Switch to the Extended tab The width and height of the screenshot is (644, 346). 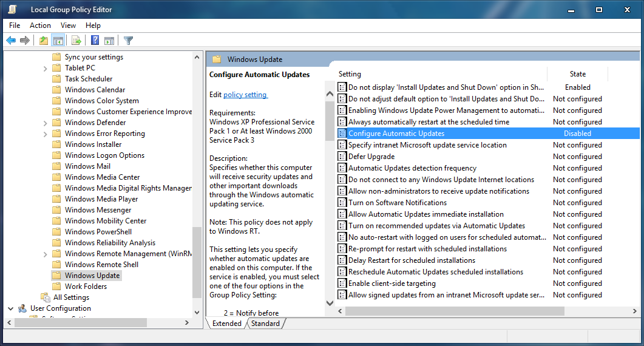pos(227,324)
